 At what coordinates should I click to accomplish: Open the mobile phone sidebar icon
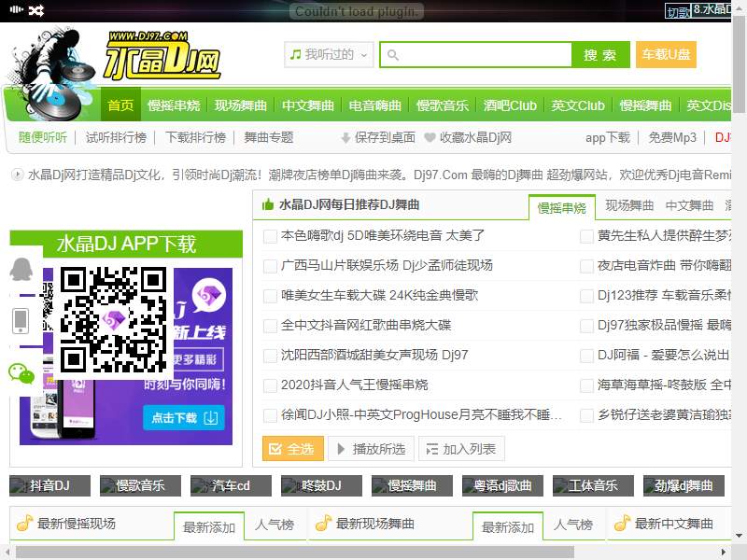point(21,321)
